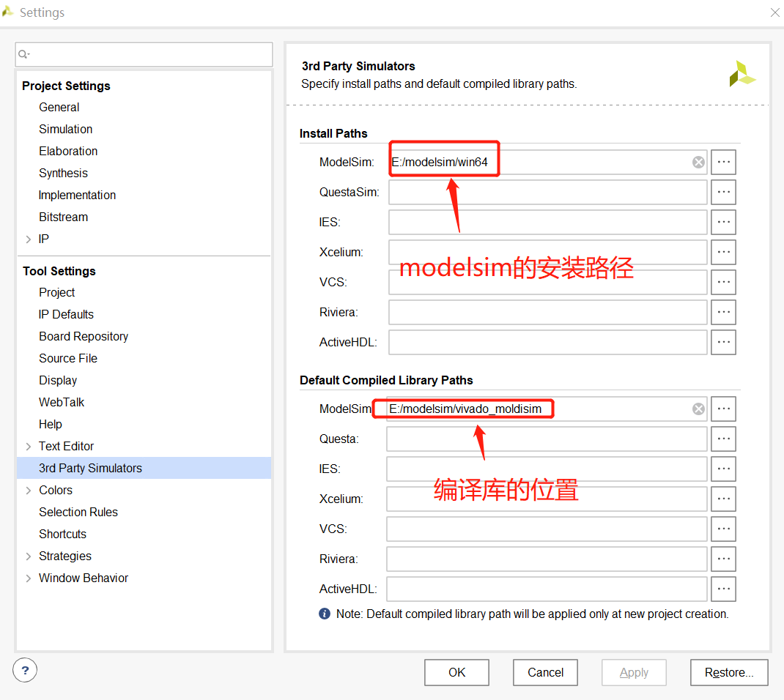Open Source File settings
The height and width of the screenshot is (700, 784).
(x=68, y=358)
